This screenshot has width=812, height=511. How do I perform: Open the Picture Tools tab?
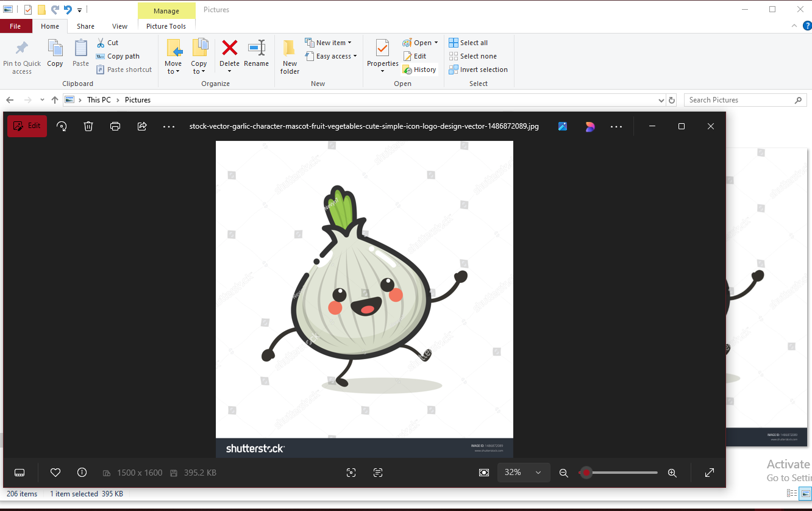tap(166, 26)
